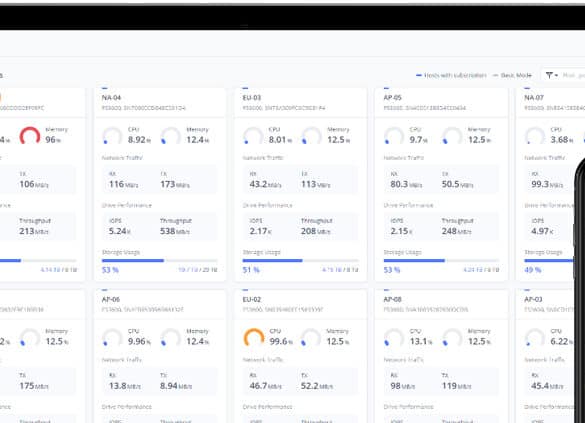Open the NA-07 host title

click(534, 97)
